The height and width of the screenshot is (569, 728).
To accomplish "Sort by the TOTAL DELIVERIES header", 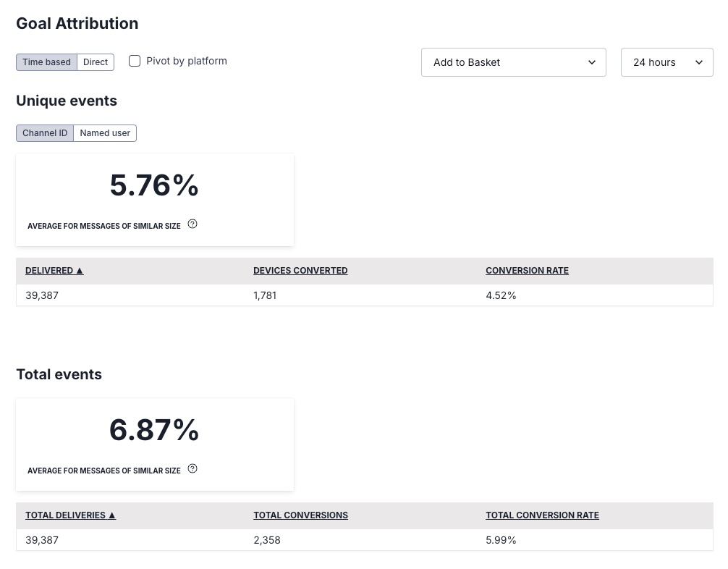I will [x=70, y=515].
